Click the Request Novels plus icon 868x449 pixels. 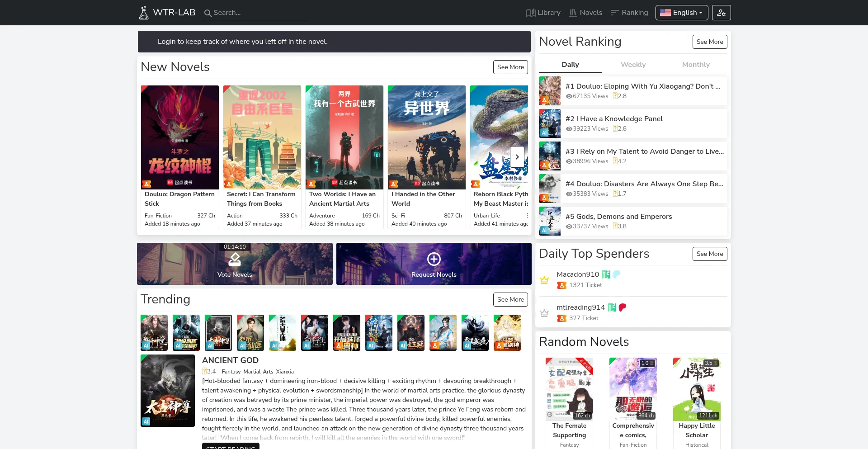[434, 259]
